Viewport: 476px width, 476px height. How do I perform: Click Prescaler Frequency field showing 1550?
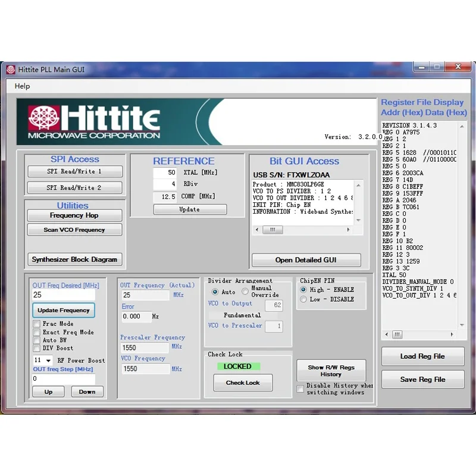click(145, 348)
